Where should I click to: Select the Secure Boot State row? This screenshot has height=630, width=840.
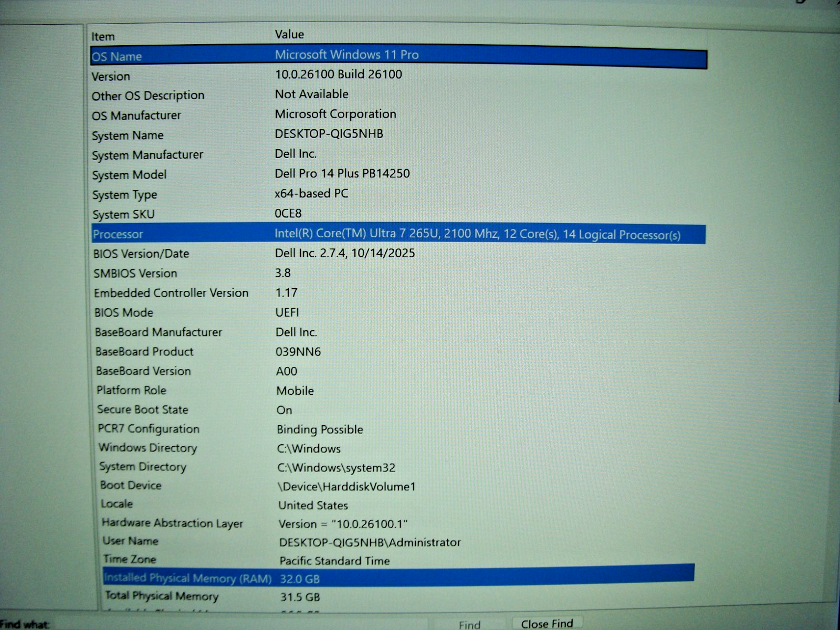click(143, 409)
